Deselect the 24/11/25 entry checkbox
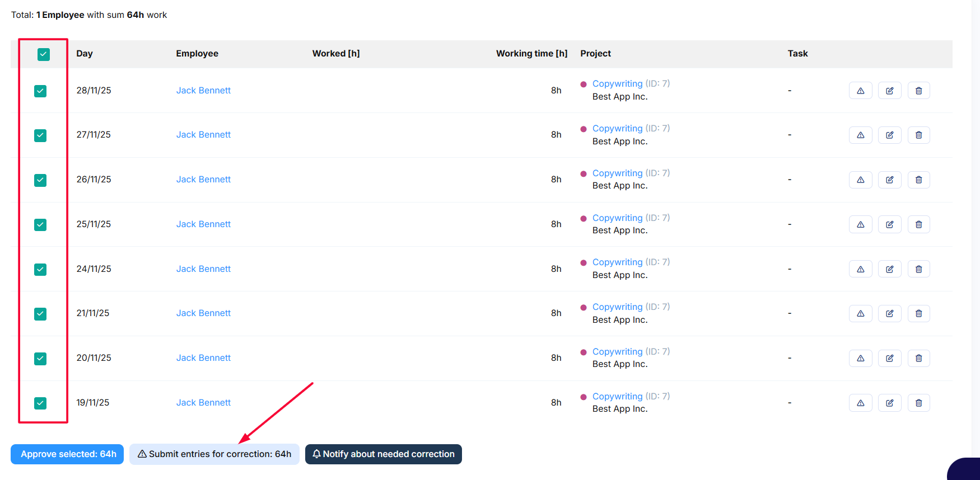This screenshot has width=980, height=480. click(x=40, y=270)
